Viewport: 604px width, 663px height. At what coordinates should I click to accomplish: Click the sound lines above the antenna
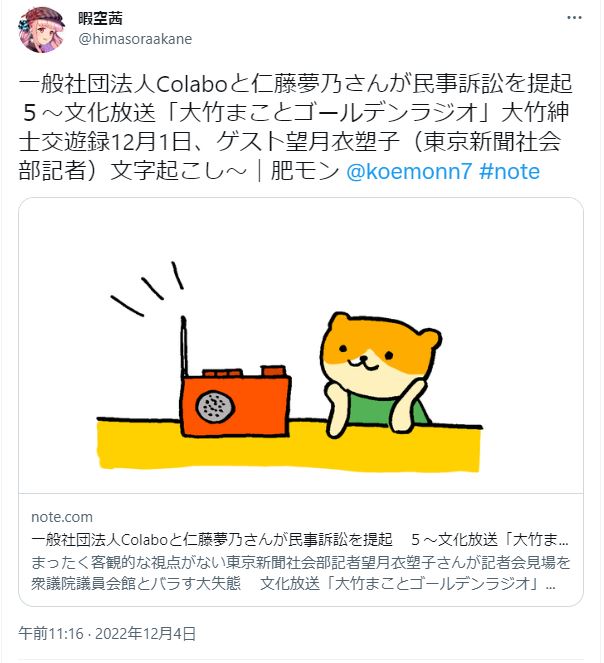tap(147, 288)
